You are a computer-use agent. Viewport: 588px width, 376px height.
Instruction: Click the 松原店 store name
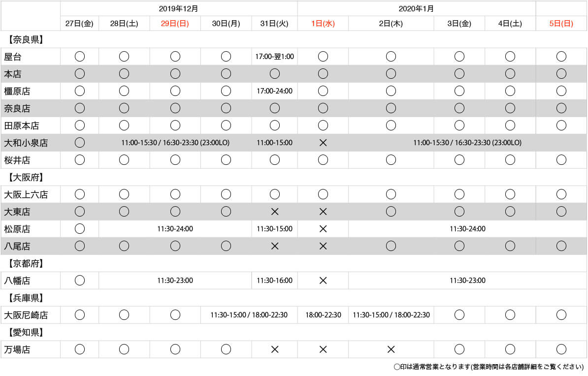point(17,229)
